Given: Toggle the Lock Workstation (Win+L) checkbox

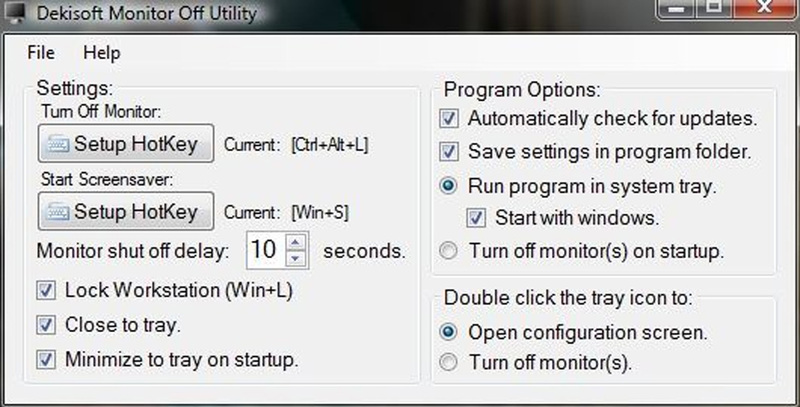Looking at the screenshot, I should [45, 291].
